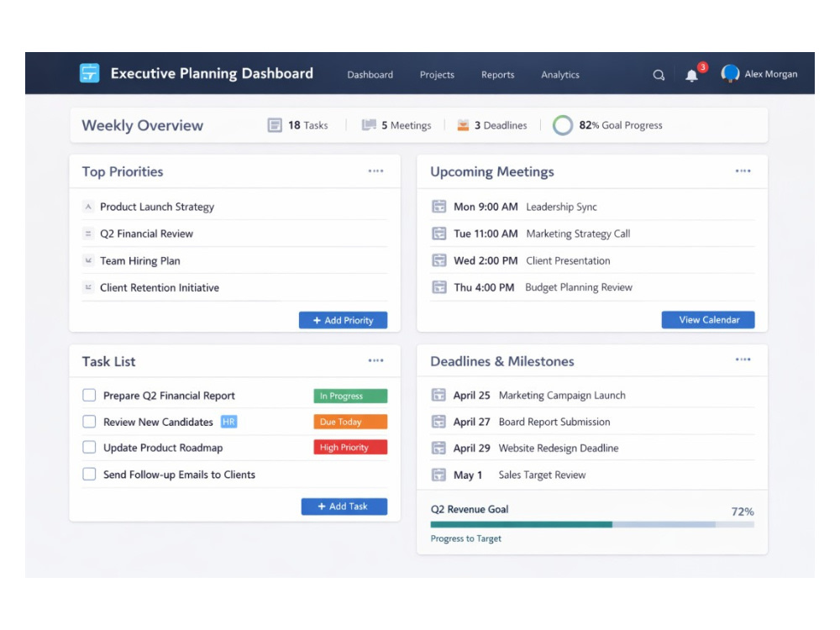The width and height of the screenshot is (840, 630).
Task: Click the calendar icon for Leadership Sync
Action: click(x=438, y=207)
